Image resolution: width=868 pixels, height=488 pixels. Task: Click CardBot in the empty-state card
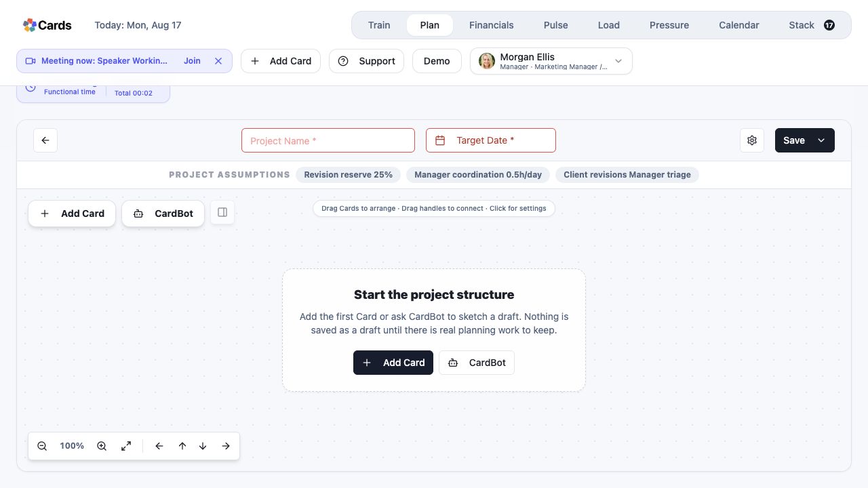coord(477,363)
